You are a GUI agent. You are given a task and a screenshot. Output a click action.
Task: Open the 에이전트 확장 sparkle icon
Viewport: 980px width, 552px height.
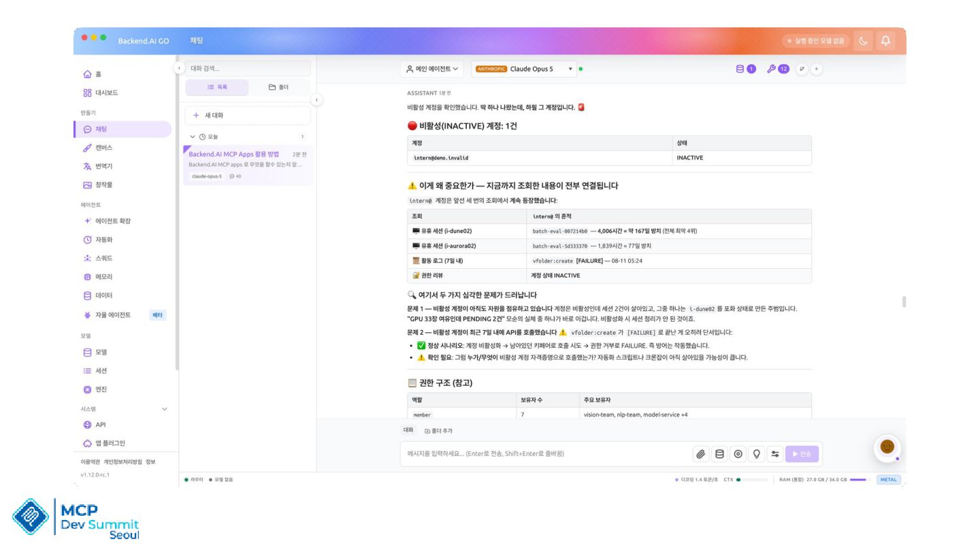point(87,221)
